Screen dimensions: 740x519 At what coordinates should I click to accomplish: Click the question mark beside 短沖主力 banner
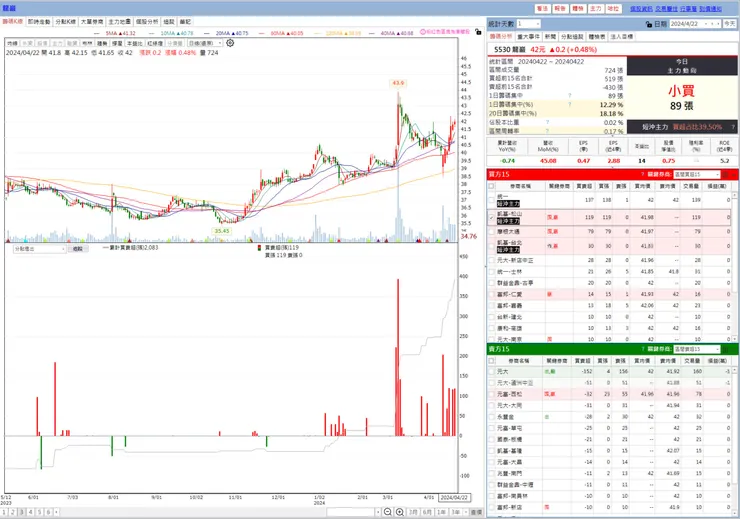pos(733,127)
